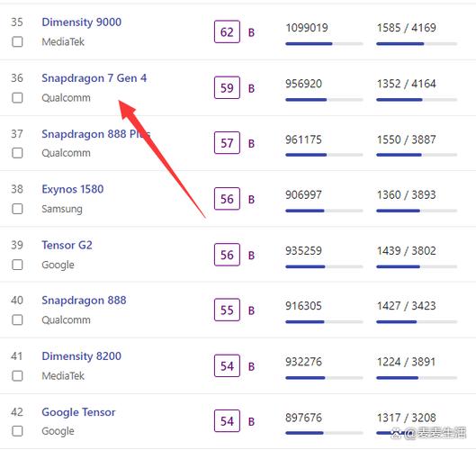This screenshot has width=476, height=450.
Task: Mark the Snapdragon 888 checkbox
Action: [17, 319]
